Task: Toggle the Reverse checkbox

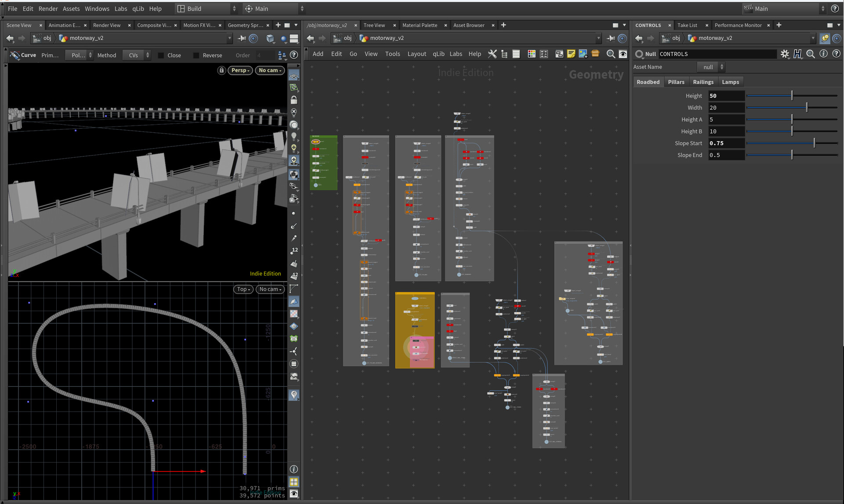Action: [x=196, y=55]
